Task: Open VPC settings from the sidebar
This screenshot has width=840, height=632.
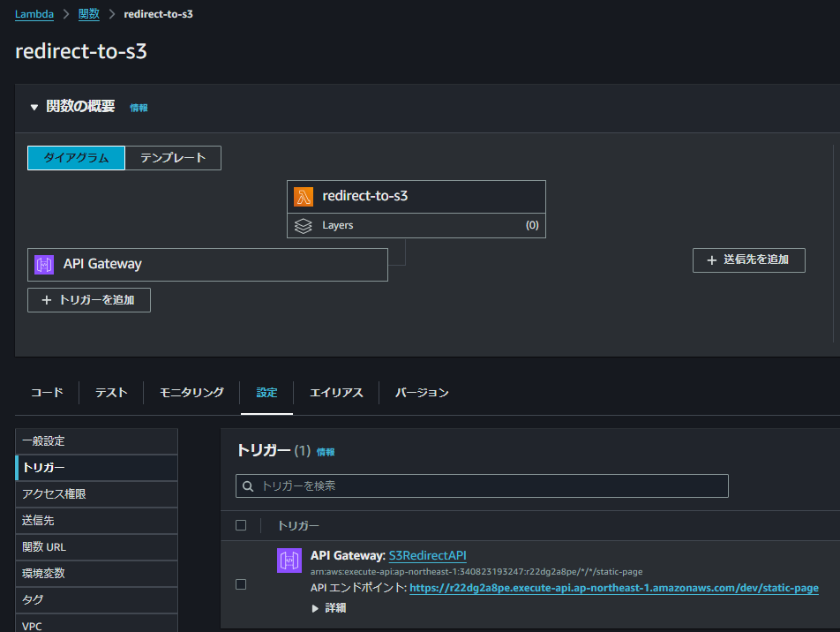Action: click(32, 625)
